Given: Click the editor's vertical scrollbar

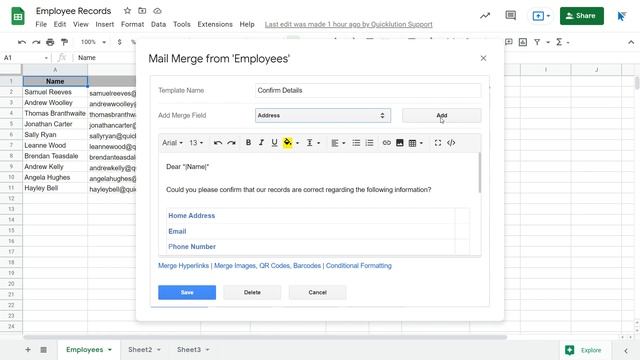Looking at the screenshot, I should (480, 173).
